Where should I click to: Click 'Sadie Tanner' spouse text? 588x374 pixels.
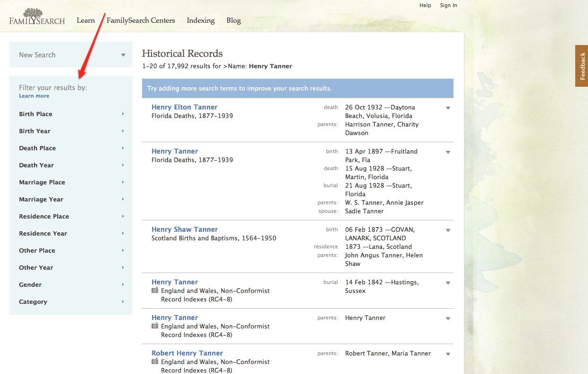coord(365,211)
